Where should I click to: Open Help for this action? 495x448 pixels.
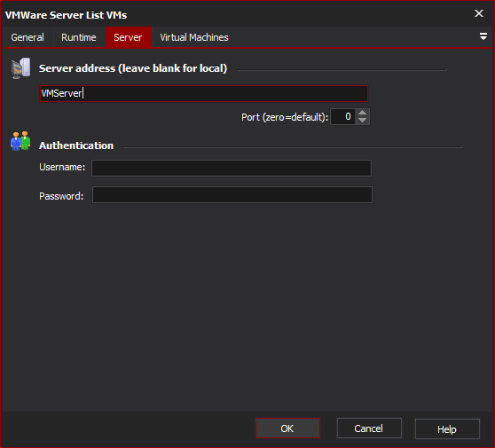[447, 429]
